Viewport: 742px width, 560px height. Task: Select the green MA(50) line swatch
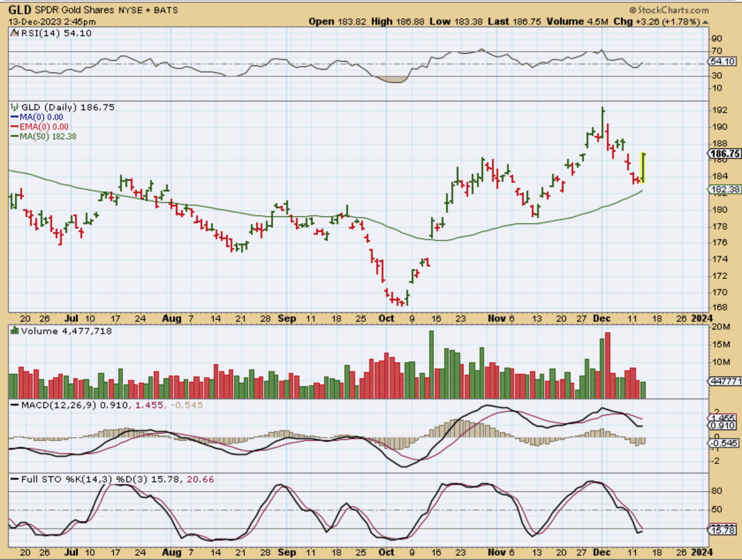click(x=15, y=137)
